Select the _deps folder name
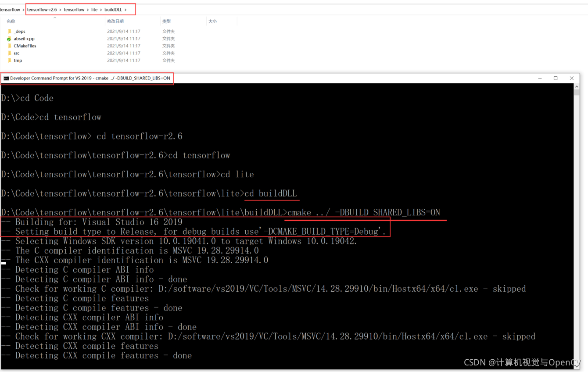This screenshot has height=372, width=588. (x=19, y=32)
